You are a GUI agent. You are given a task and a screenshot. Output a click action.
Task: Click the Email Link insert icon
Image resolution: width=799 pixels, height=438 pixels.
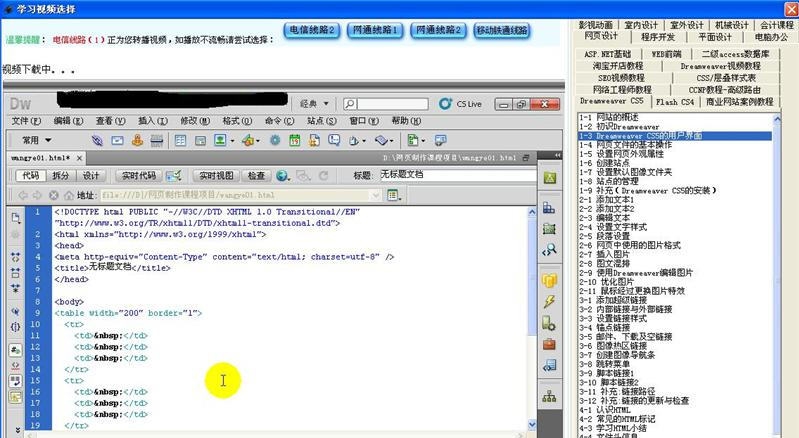(117, 140)
